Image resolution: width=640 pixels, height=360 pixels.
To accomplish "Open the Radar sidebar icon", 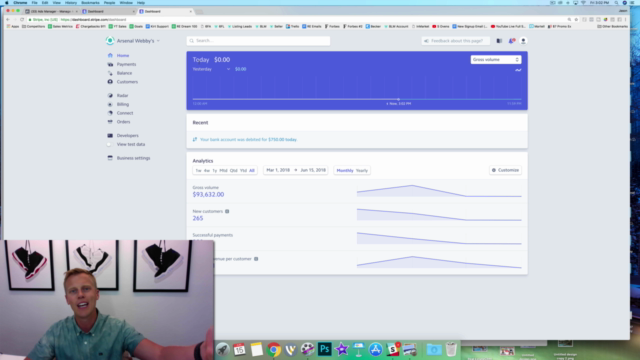I will [x=110, y=96].
